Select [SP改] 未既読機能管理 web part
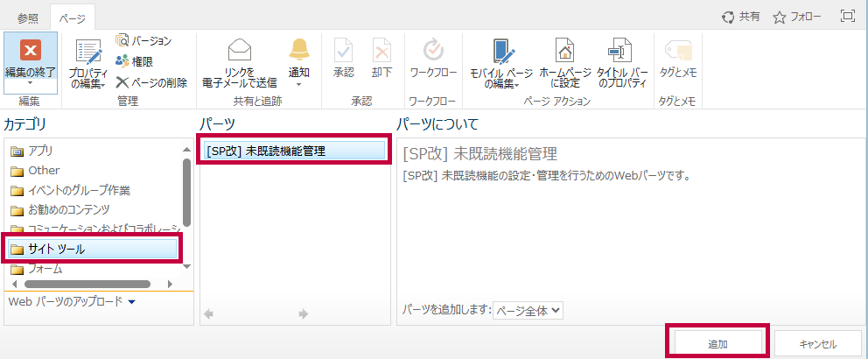Screen dimensions: 868x359 coord(294,151)
